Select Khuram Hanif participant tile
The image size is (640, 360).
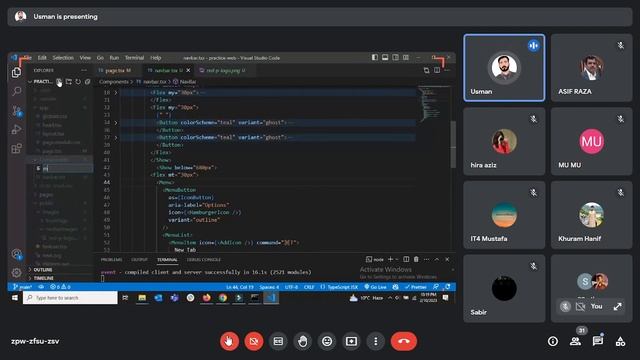(591, 215)
